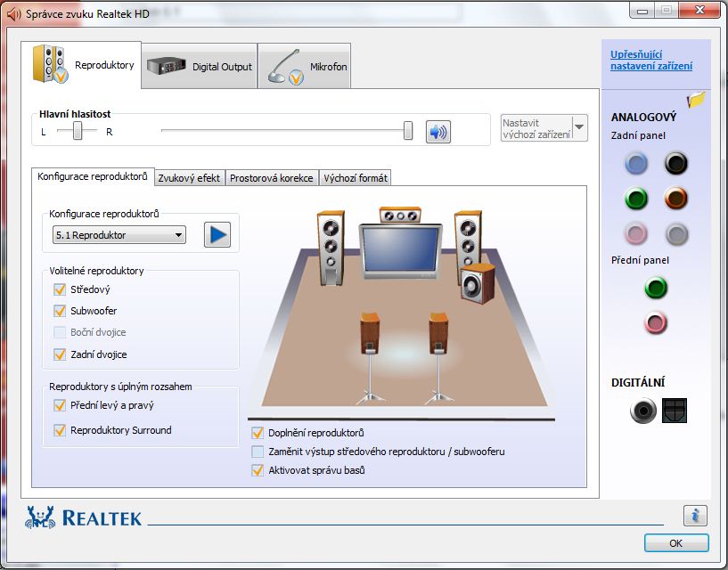Play the speaker configuration test
Image resolution: width=728 pixels, height=570 pixels.
click(x=217, y=235)
